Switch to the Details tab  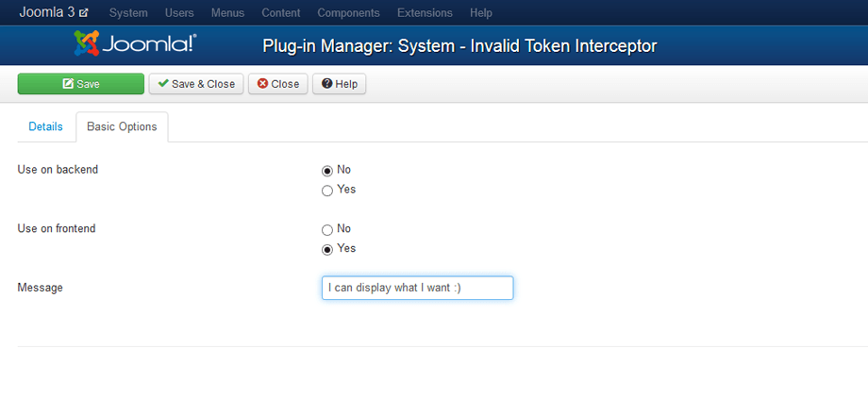(x=45, y=126)
